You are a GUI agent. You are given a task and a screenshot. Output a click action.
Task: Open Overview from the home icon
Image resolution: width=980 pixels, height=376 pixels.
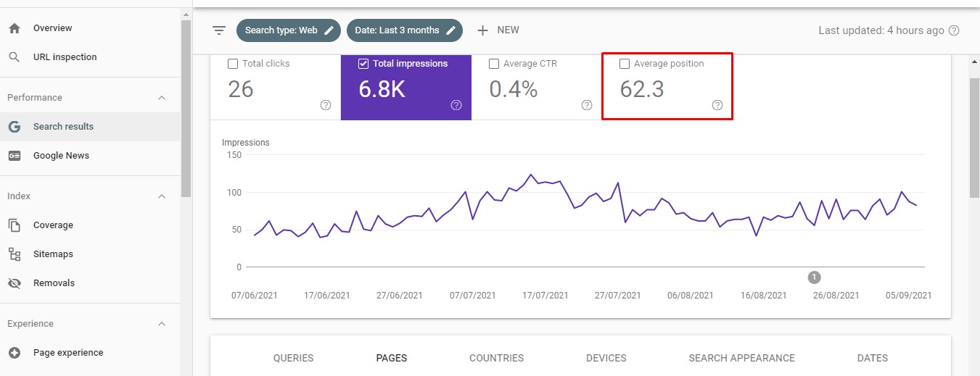(x=14, y=28)
